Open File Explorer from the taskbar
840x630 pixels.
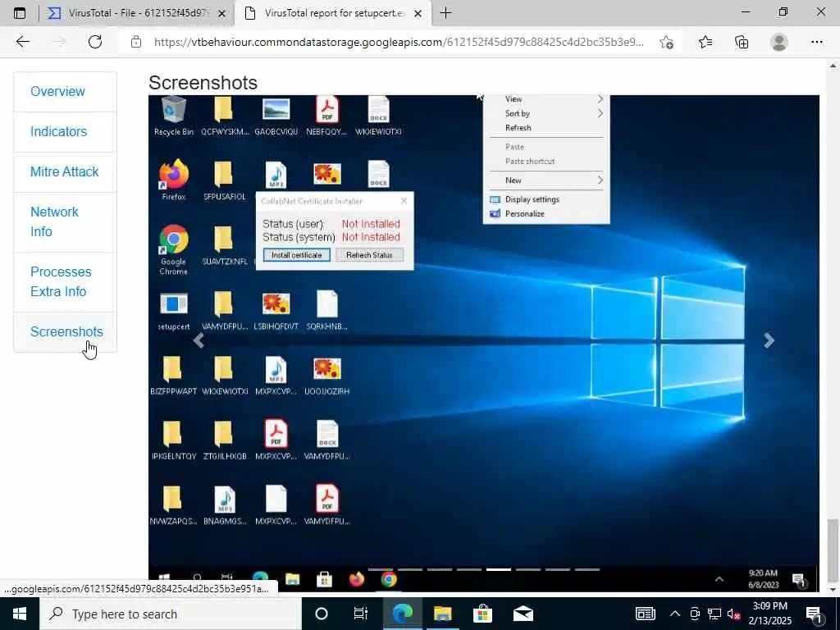click(x=442, y=614)
